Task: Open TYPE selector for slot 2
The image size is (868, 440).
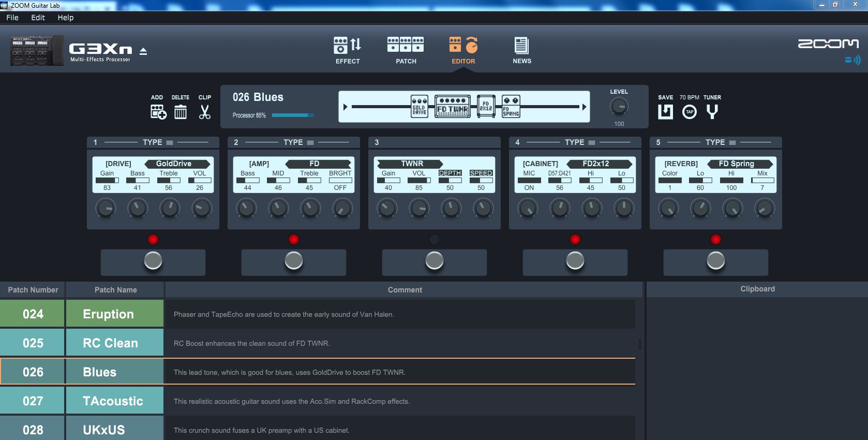Action: click(298, 142)
